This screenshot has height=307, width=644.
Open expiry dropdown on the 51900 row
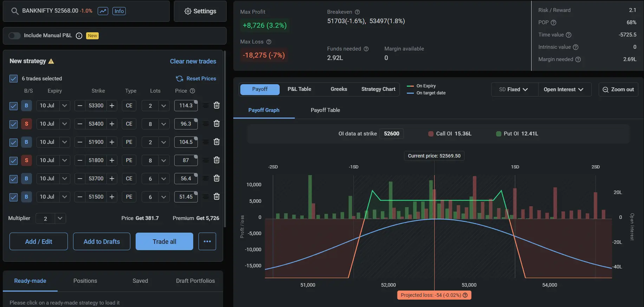pyautogui.click(x=65, y=142)
